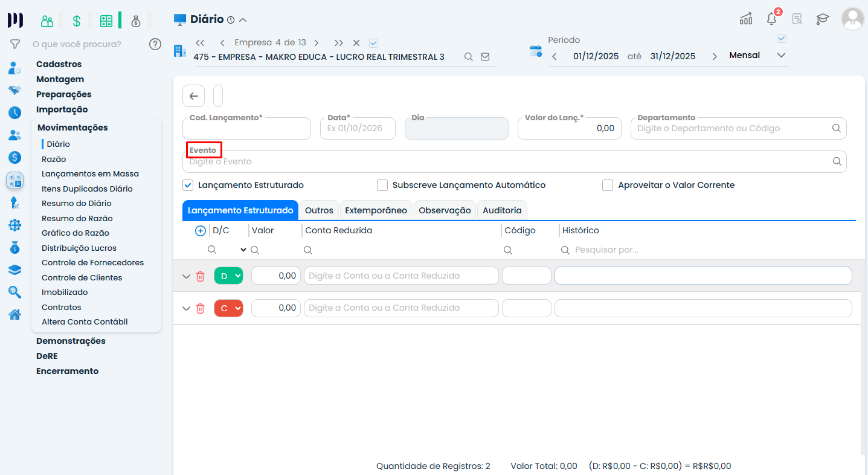Image resolution: width=868 pixels, height=475 pixels.
Task: Delete the credit (C) row with trash icon
Action: click(x=200, y=308)
